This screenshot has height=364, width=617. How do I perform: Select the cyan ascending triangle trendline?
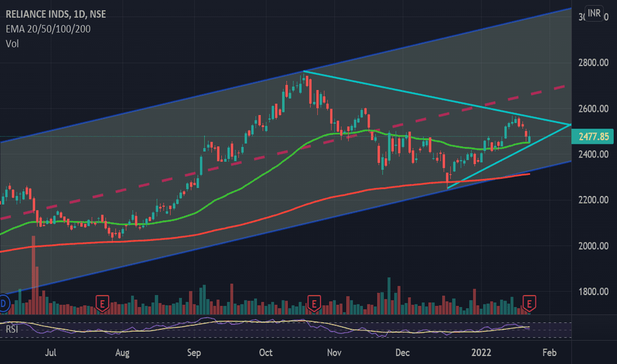pos(508,158)
